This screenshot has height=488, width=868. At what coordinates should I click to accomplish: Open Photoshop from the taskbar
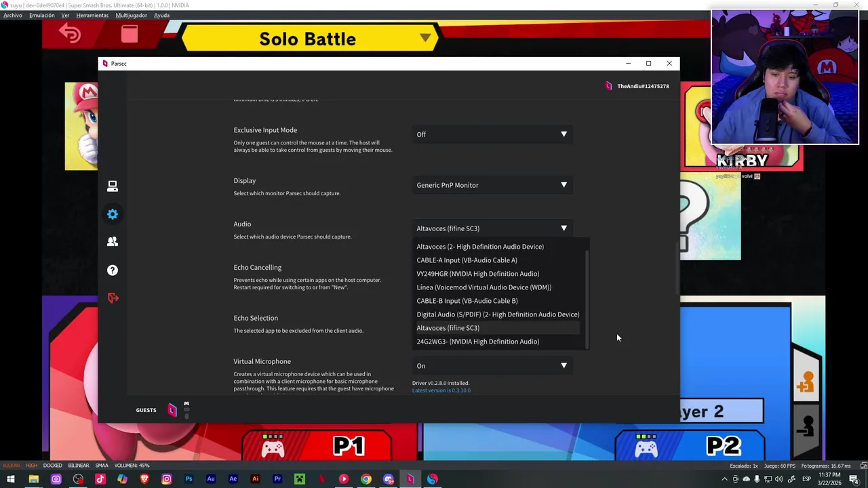click(189, 479)
